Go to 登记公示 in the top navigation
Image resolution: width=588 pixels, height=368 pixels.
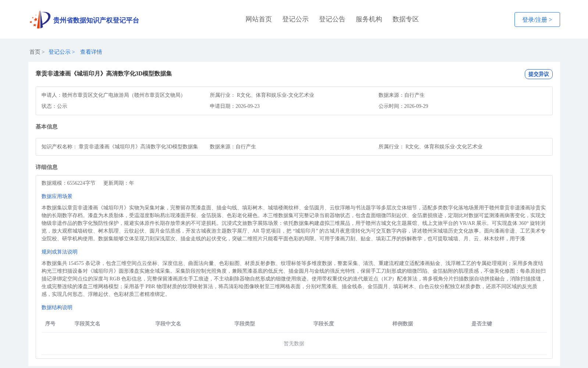[295, 19]
